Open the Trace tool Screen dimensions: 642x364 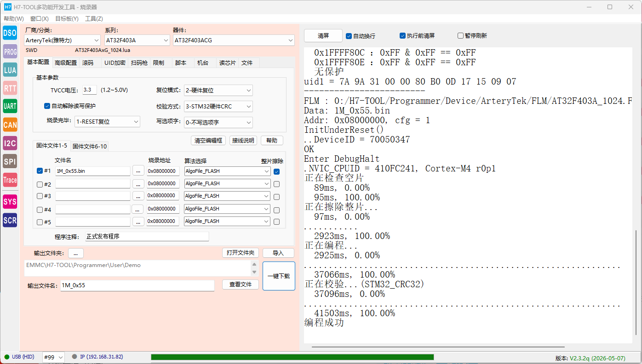click(10, 180)
